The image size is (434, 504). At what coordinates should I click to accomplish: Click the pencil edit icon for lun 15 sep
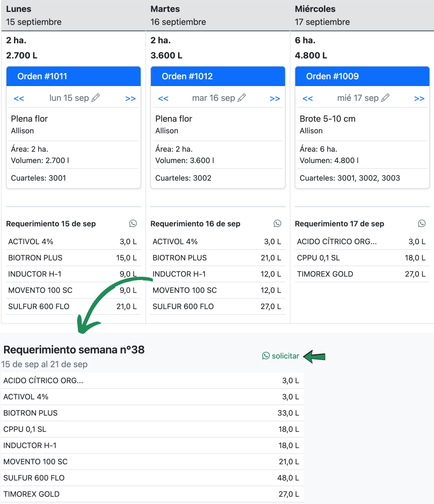click(96, 98)
